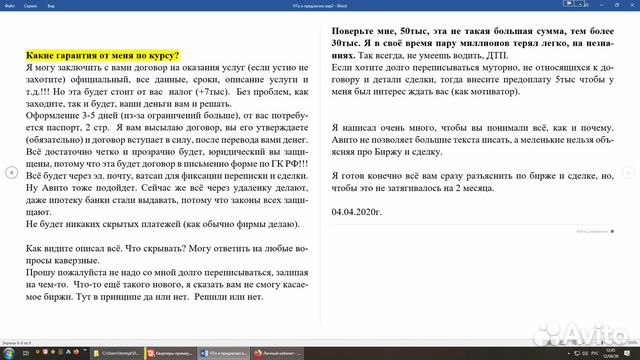Go to previous page with left arrow

coord(11,173)
